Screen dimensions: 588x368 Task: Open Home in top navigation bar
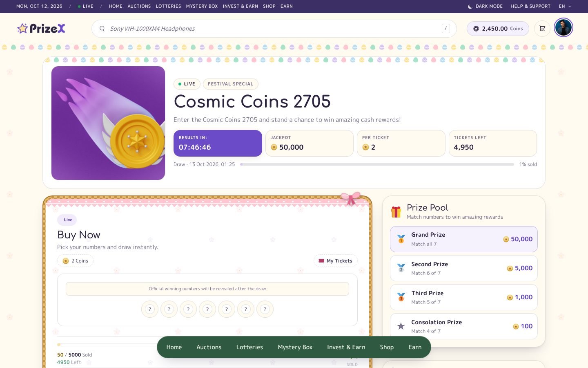(x=116, y=6)
